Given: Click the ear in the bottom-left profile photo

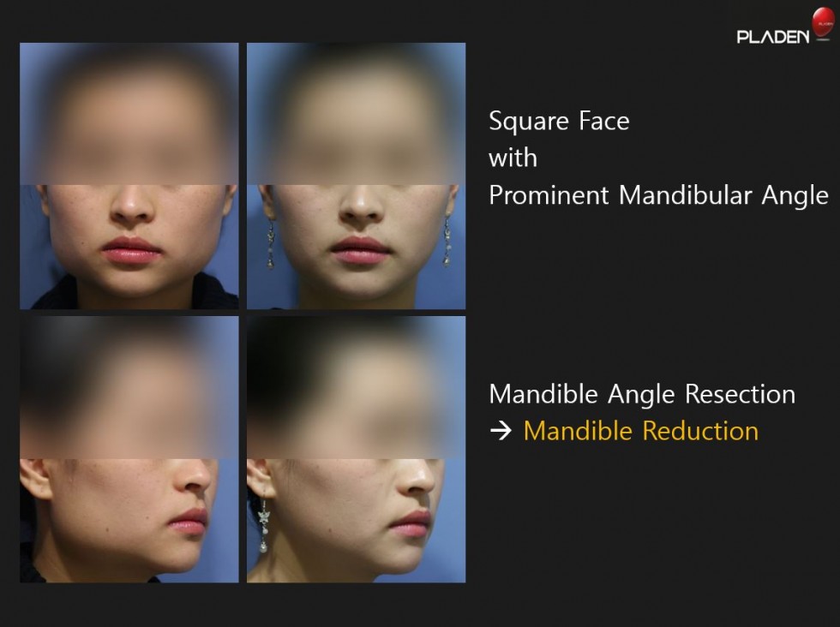Looking at the screenshot, I should pyautogui.click(x=35, y=478).
